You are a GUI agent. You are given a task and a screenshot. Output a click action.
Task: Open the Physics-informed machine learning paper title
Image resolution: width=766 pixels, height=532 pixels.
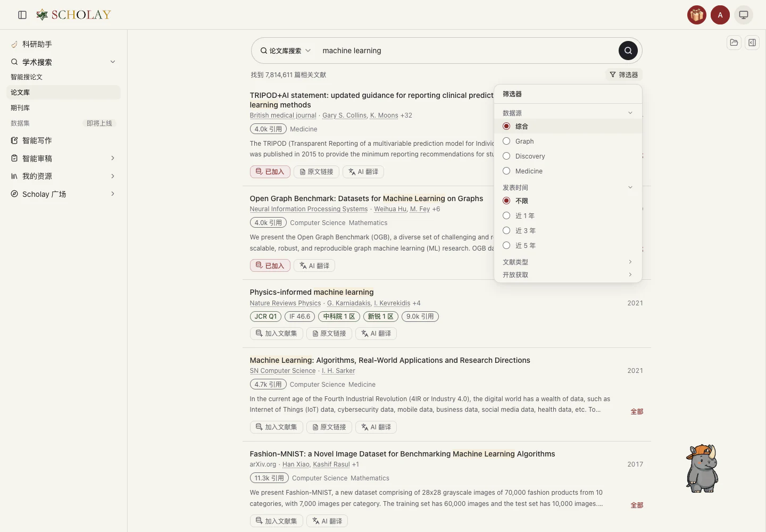click(x=312, y=292)
